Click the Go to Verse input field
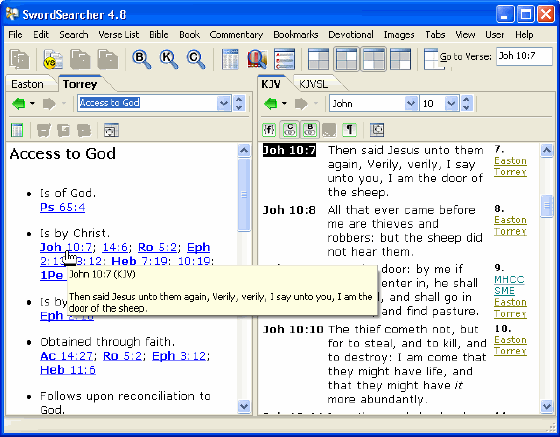This screenshot has height=437, width=560. click(x=524, y=56)
